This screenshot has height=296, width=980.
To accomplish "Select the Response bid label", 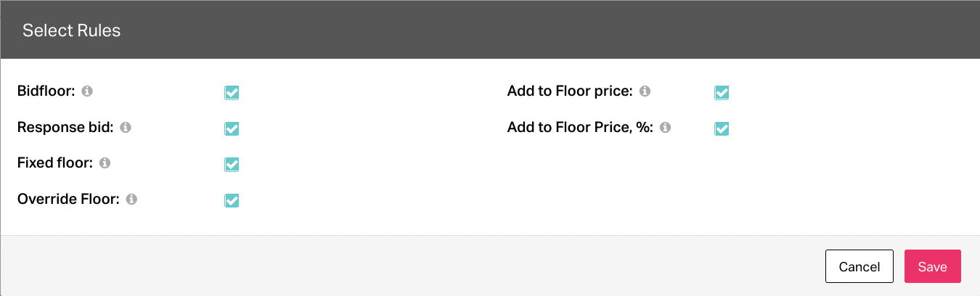I will [65, 128].
